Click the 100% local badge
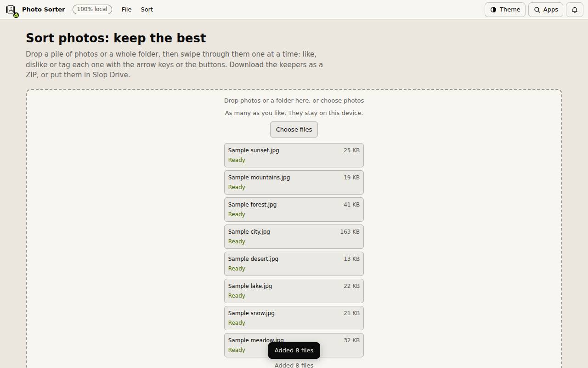 point(92,9)
